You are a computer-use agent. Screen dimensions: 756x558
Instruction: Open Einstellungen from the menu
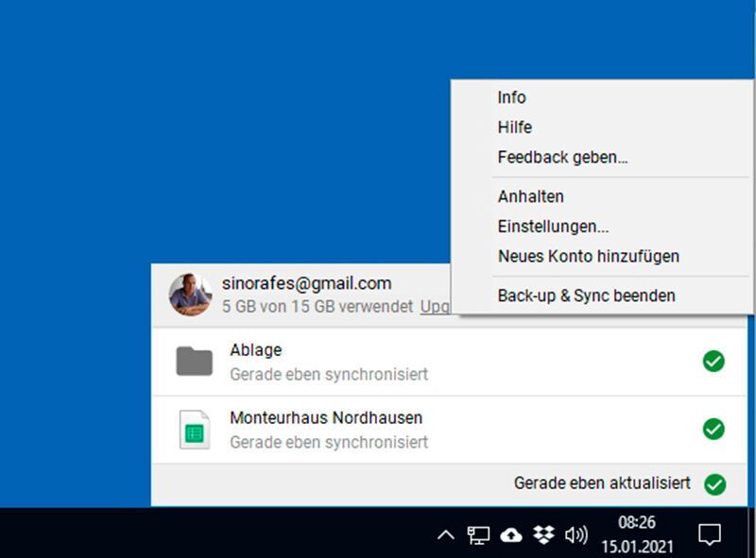coord(553,227)
